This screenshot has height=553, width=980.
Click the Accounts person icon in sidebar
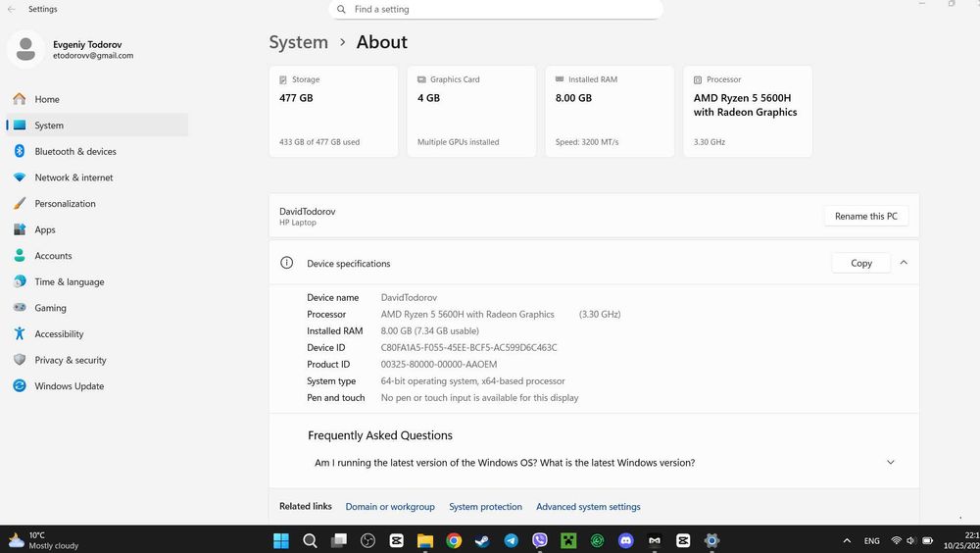pyautogui.click(x=20, y=255)
